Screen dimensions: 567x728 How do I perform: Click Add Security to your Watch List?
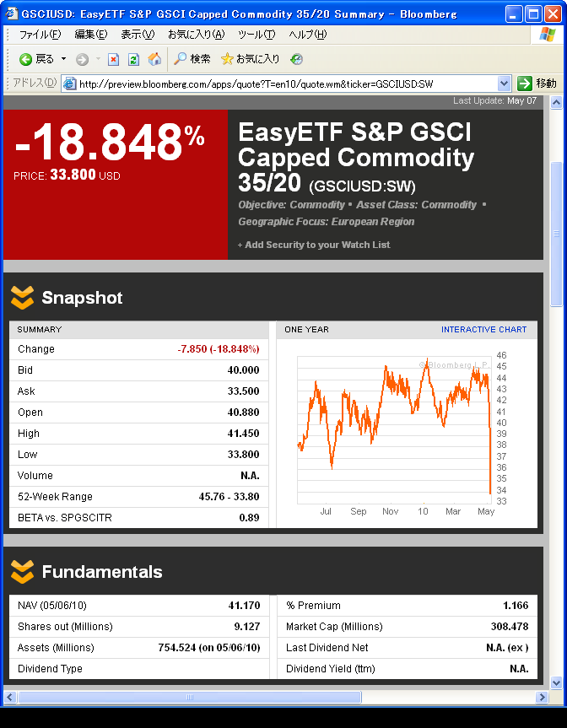pos(316,245)
